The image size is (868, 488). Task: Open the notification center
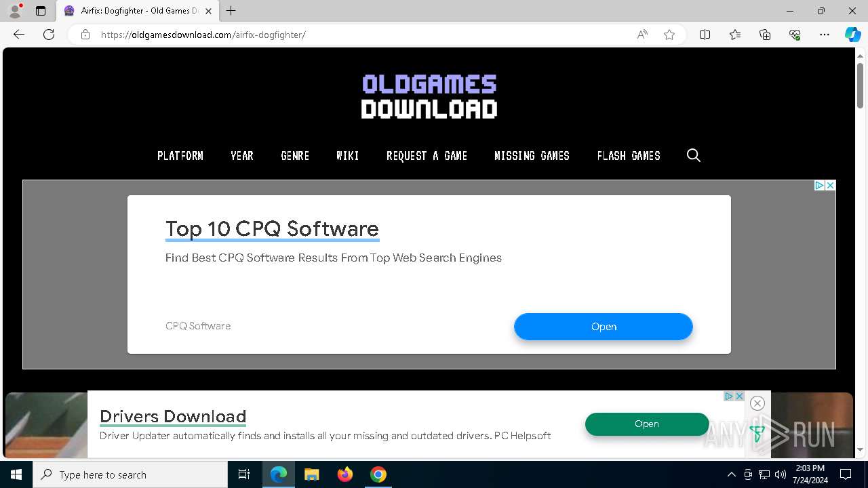(x=846, y=474)
